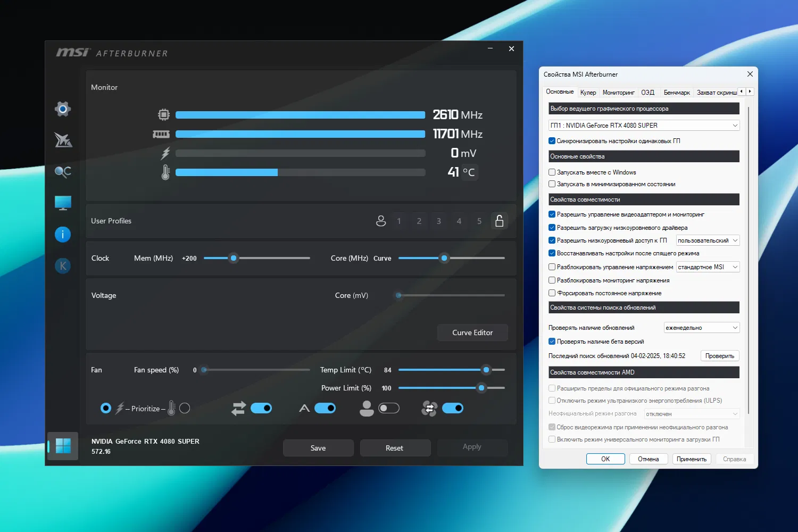Close the Свойства MSI Afterburner dialog
The height and width of the screenshot is (532, 798).
pyautogui.click(x=750, y=74)
